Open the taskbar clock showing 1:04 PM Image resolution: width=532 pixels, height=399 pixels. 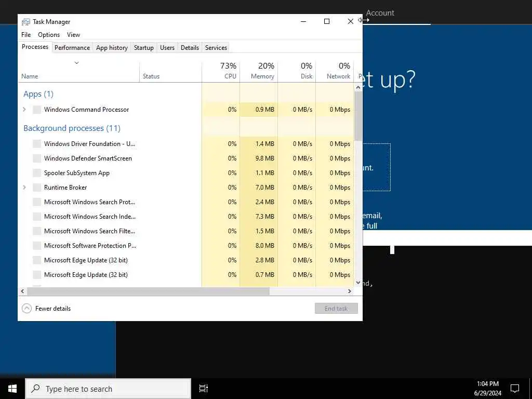pos(487,389)
